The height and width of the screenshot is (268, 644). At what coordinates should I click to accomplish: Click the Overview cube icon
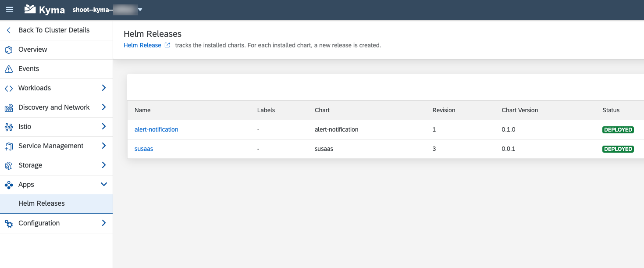click(x=9, y=50)
